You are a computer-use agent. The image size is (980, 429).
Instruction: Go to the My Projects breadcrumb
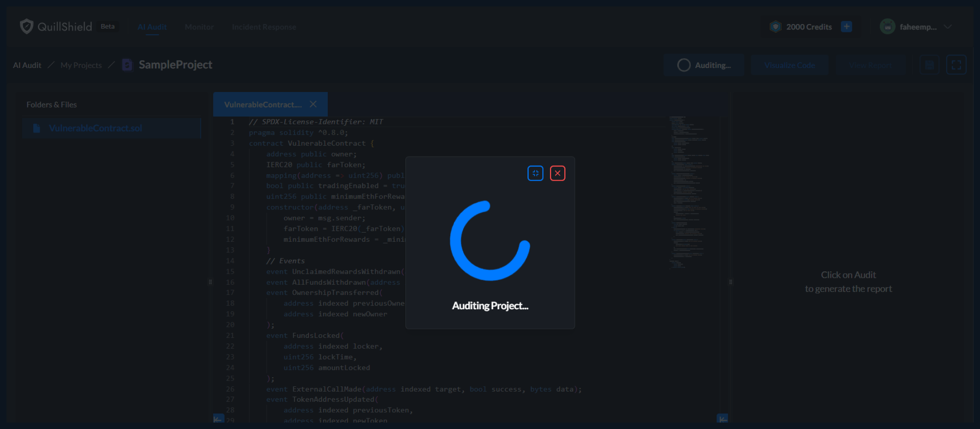[81, 65]
